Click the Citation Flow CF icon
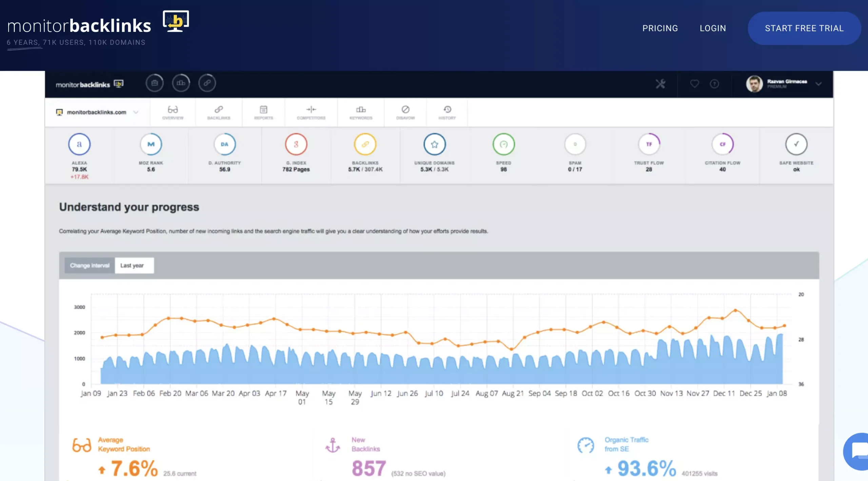 coord(723,144)
